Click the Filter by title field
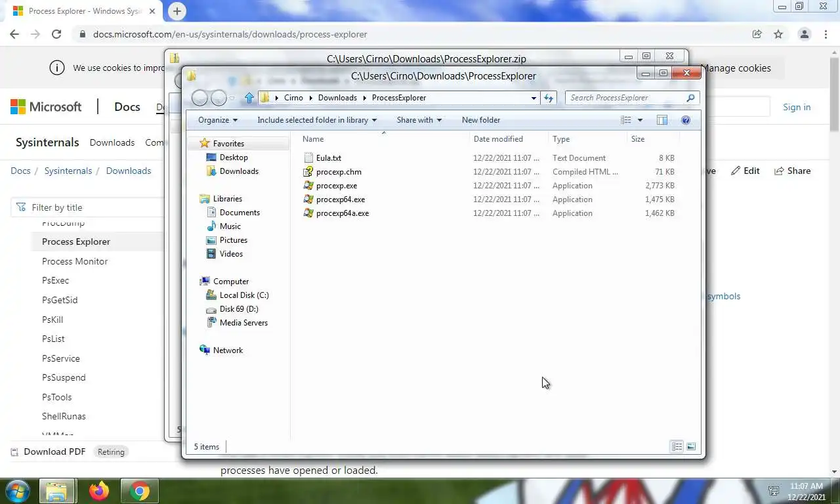 point(87,207)
